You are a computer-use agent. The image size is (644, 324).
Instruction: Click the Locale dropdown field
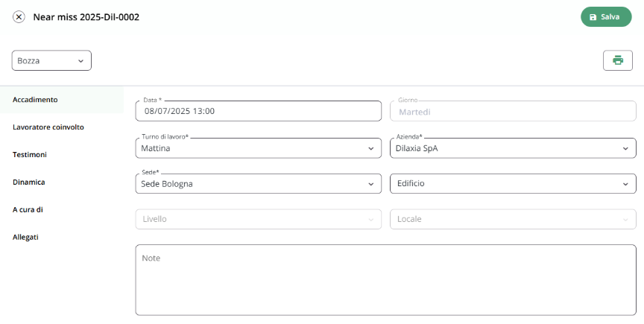click(513, 219)
